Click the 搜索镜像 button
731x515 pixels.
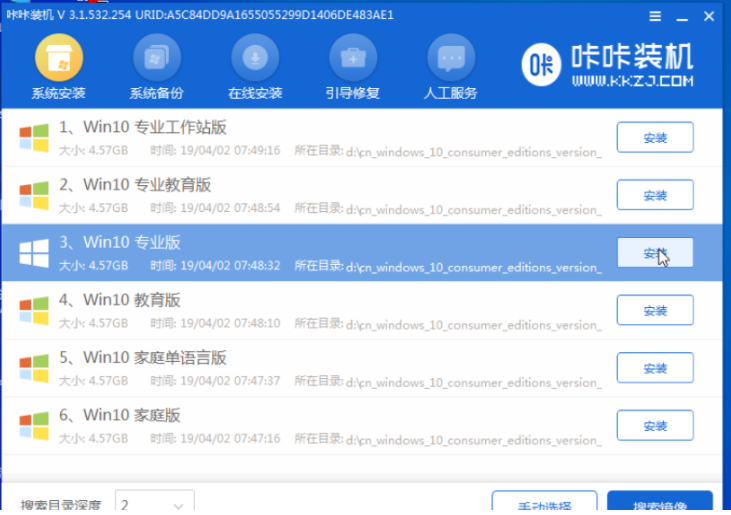tap(659, 504)
